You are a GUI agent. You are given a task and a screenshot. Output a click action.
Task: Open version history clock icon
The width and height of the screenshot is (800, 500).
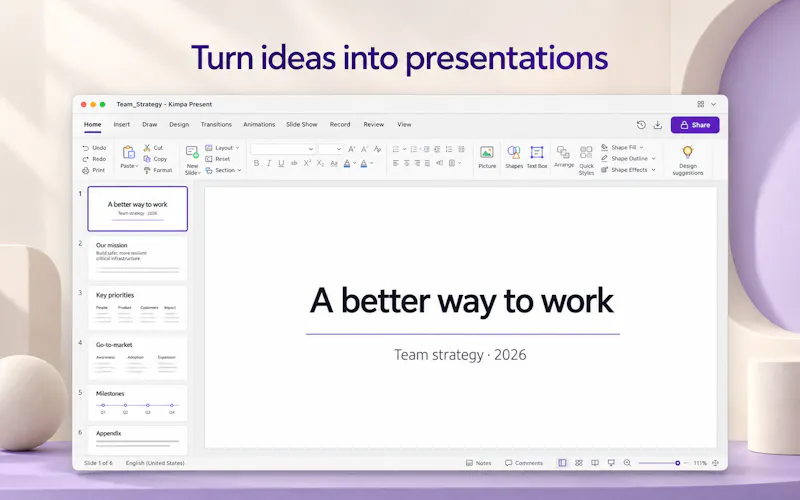pyautogui.click(x=641, y=124)
